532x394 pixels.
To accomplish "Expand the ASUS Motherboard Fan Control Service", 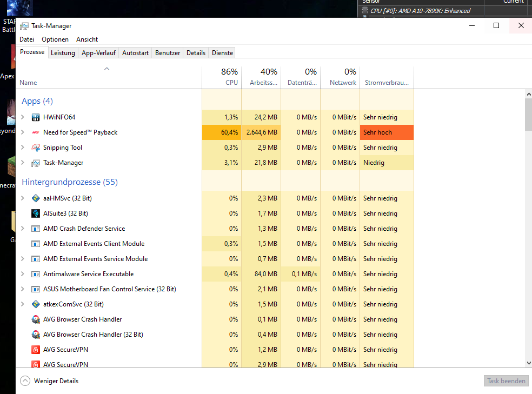I will [x=23, y=289].
